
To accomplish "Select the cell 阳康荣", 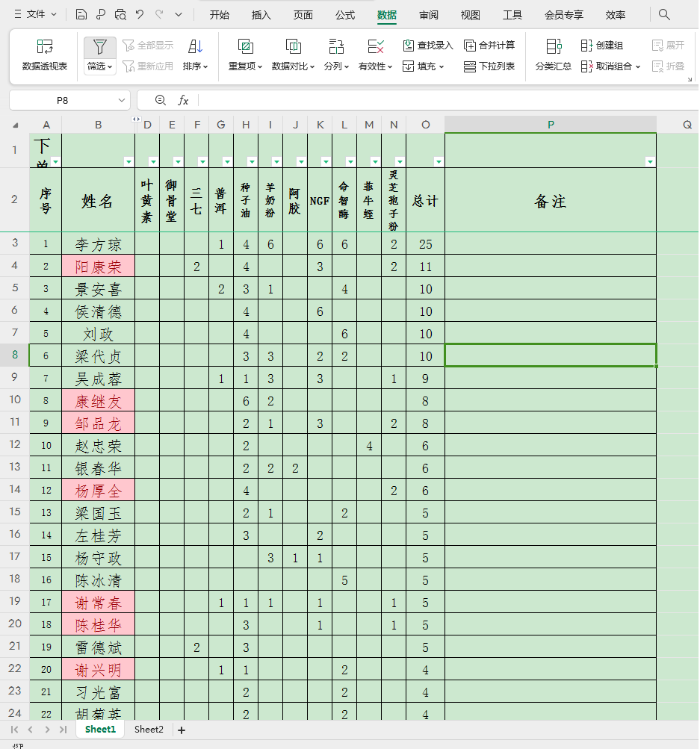I will tap(99, 267).
